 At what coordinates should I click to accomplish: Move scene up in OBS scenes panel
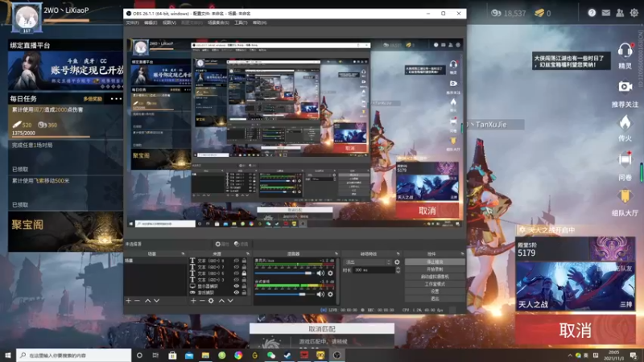click(147, 301)
